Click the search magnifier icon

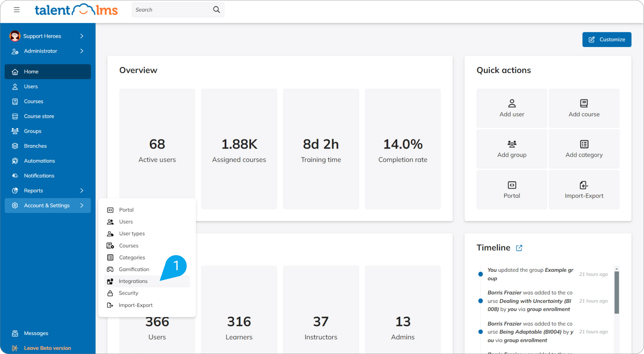[216, 10]
